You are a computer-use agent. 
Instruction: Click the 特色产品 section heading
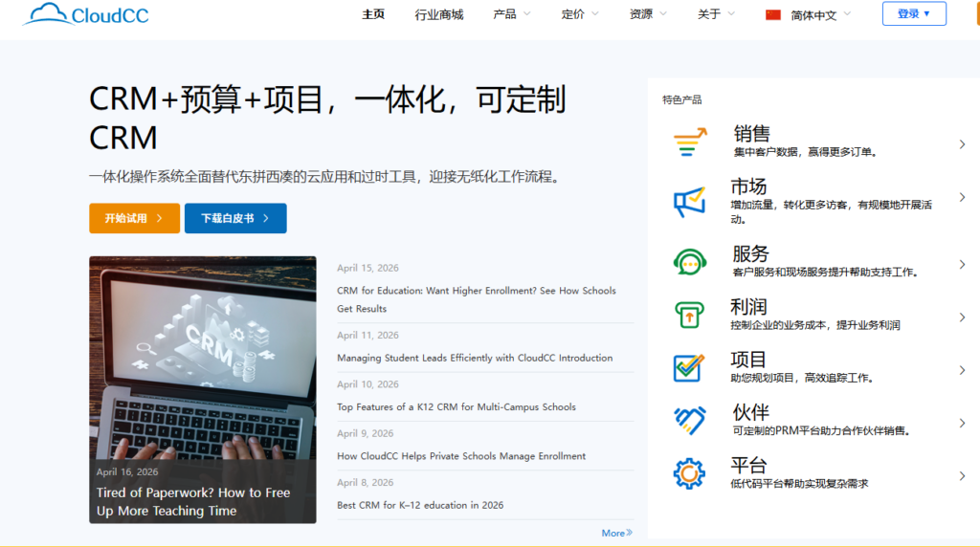point(681,99)
